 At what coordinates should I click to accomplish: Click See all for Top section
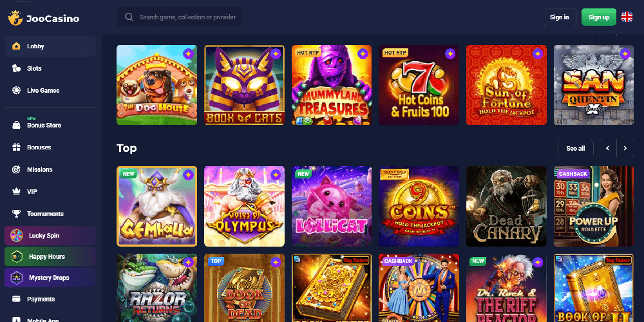tap(575, 148)
